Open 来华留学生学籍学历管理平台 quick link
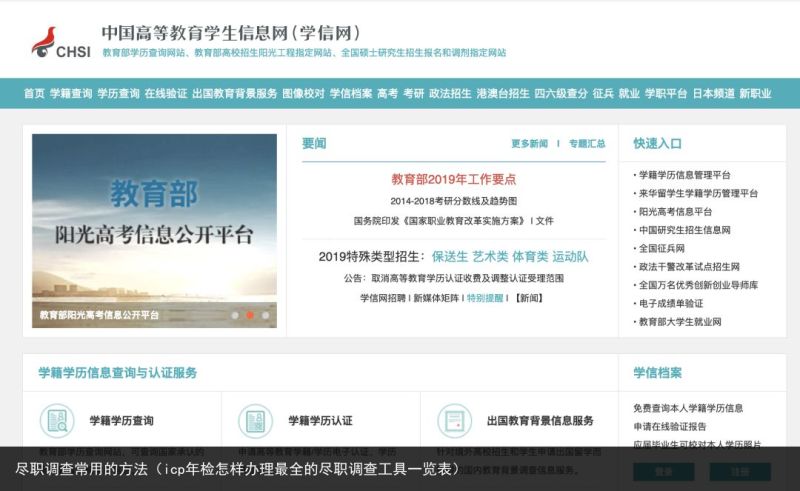This screenshot has width=800, height=491. click(x=698, y=193)
